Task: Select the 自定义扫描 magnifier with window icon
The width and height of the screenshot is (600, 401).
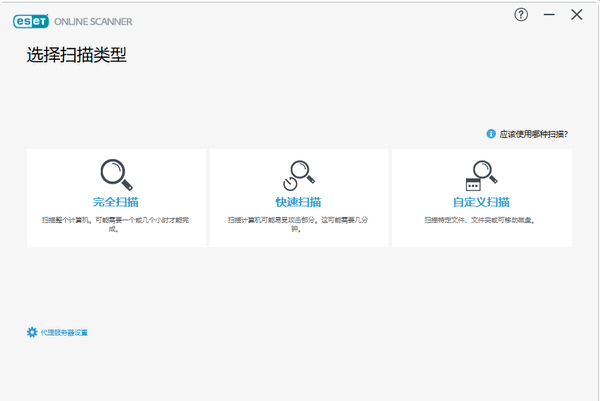Action: (481, 175)
